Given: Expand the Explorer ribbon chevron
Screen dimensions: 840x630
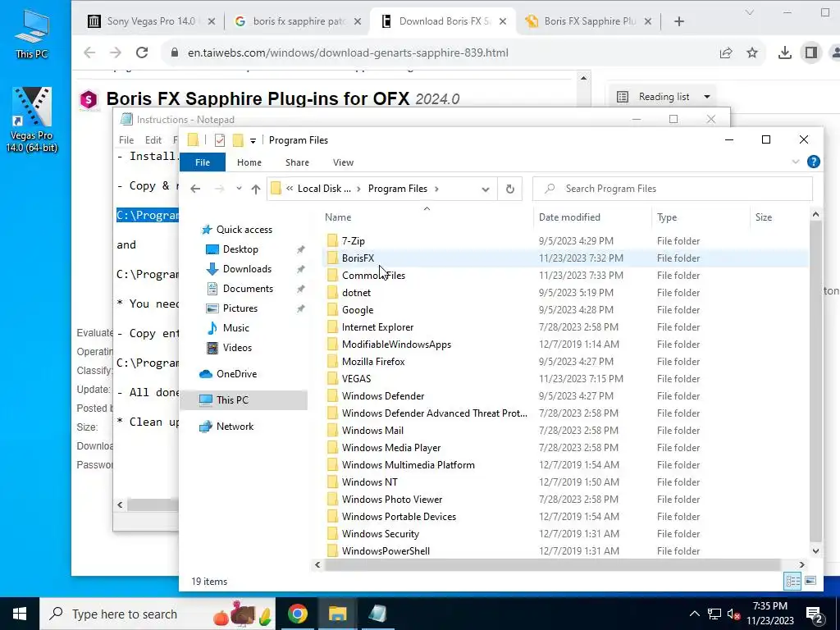Looking at the screenshot, I should point(796,162).
